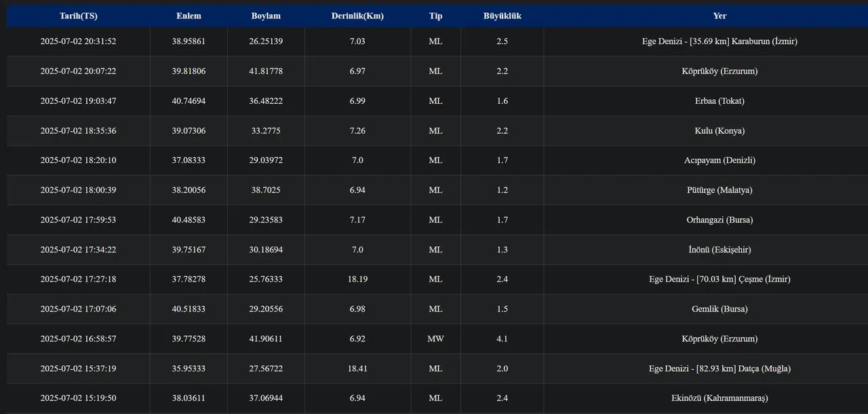Image resolution: width=868 pixels, height=414 pixels.
Task: Click the Boylam column header
Action: (x=266, y=16)
